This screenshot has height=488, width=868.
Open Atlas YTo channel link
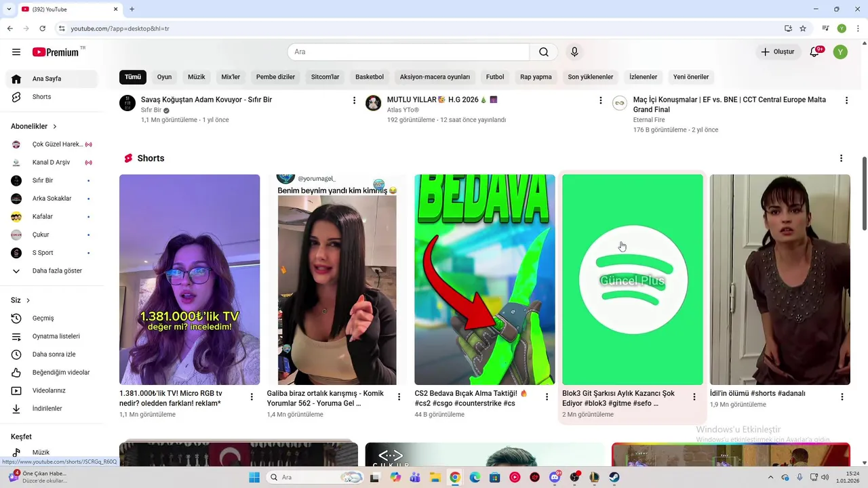[x=403, y=110]
